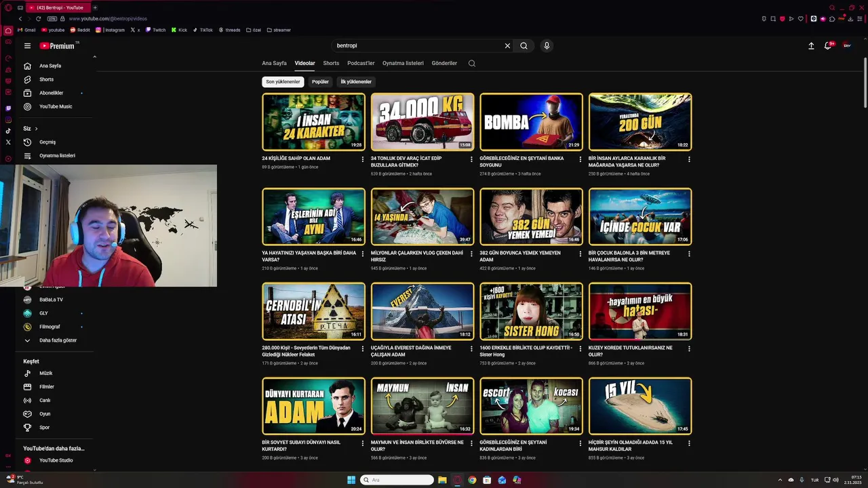Switch to the Gönderiler channel tab
The height and width of the screenshot is (488, 868).
pos(444,63)
